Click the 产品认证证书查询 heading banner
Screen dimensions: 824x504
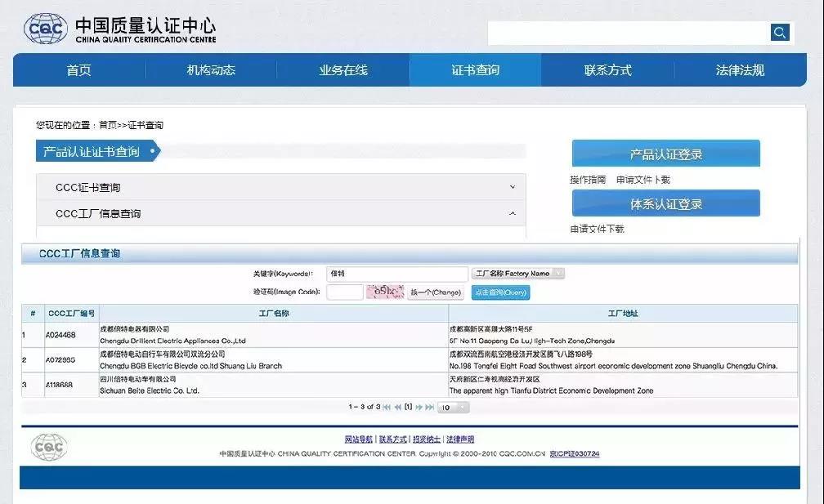point(97,151)
